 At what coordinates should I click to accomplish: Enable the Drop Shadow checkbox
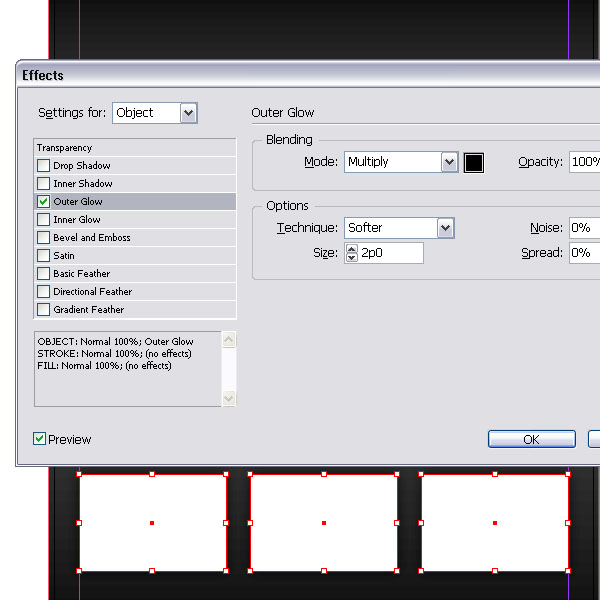(x=43, y=166)
